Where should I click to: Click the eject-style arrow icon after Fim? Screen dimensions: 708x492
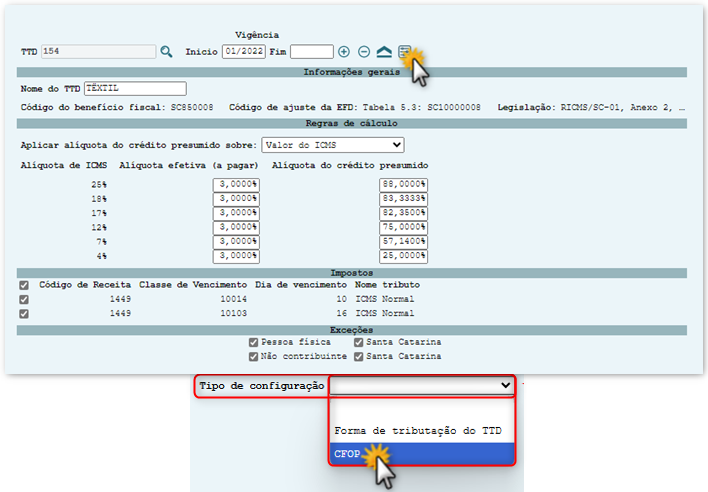coord(384,51)
